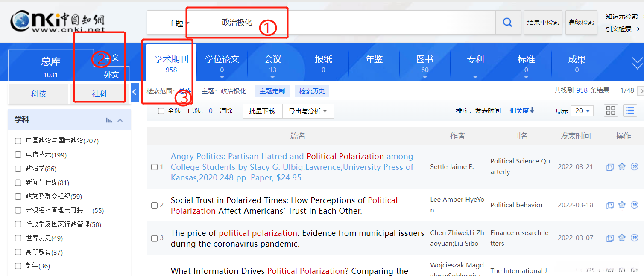Switch results to grid view
The image size is (644, 276).
[611, 111]
